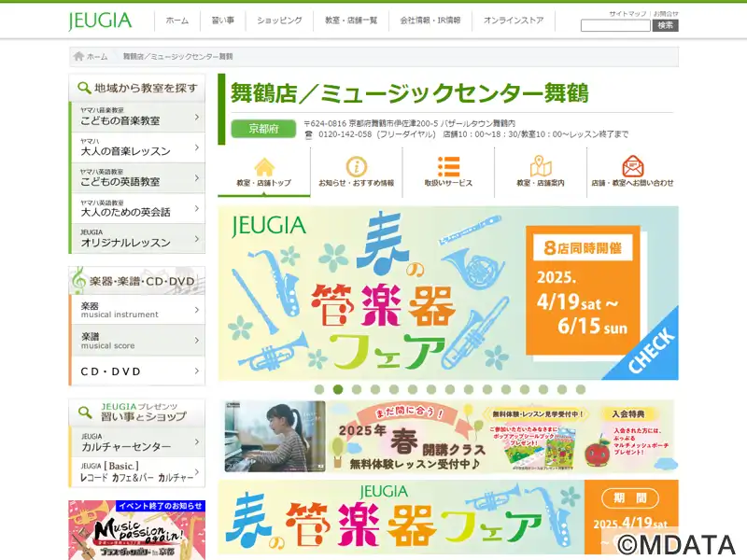This screenshot has height=560, width=747.
Task: Click the chevron beside 楽器 musical instrument
Action: pos(197,310)
